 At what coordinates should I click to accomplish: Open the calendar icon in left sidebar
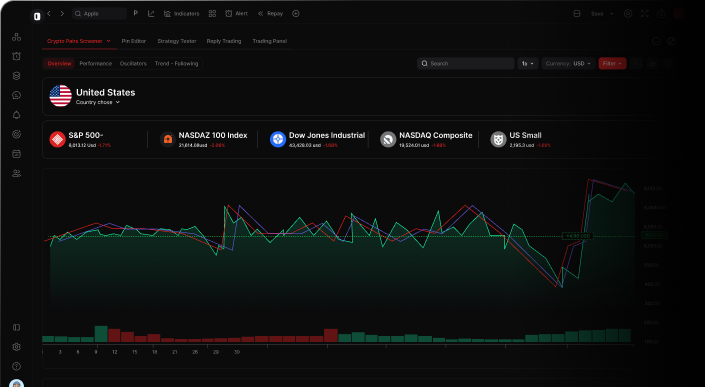pyautogui.click(x=17, y=154)
